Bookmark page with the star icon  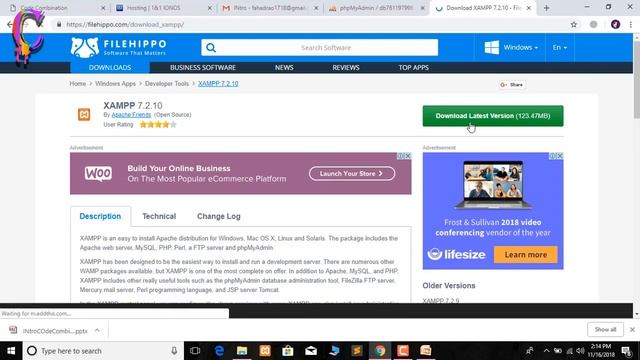coord(573,24)
